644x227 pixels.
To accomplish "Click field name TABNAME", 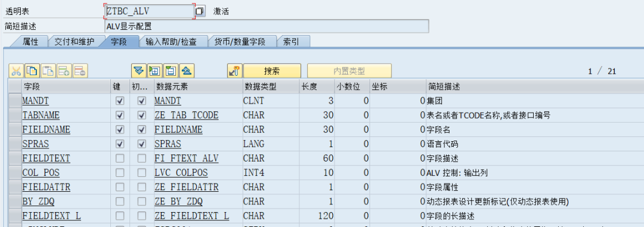I will (x=41, y=116).
